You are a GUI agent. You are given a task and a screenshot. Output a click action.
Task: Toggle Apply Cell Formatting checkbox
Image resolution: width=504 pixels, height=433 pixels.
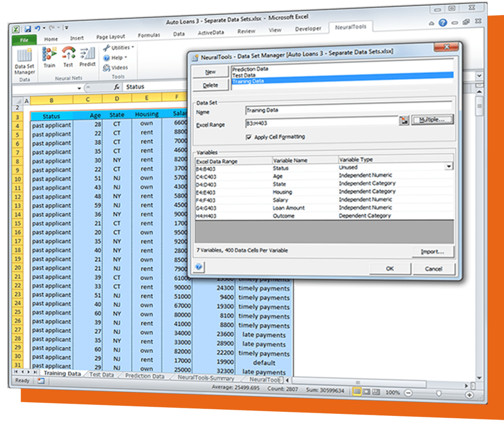[x=248, y=137]
